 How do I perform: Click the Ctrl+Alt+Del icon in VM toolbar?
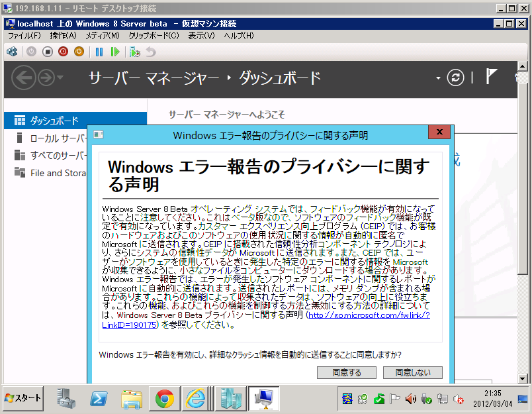(x=13, y=51)
